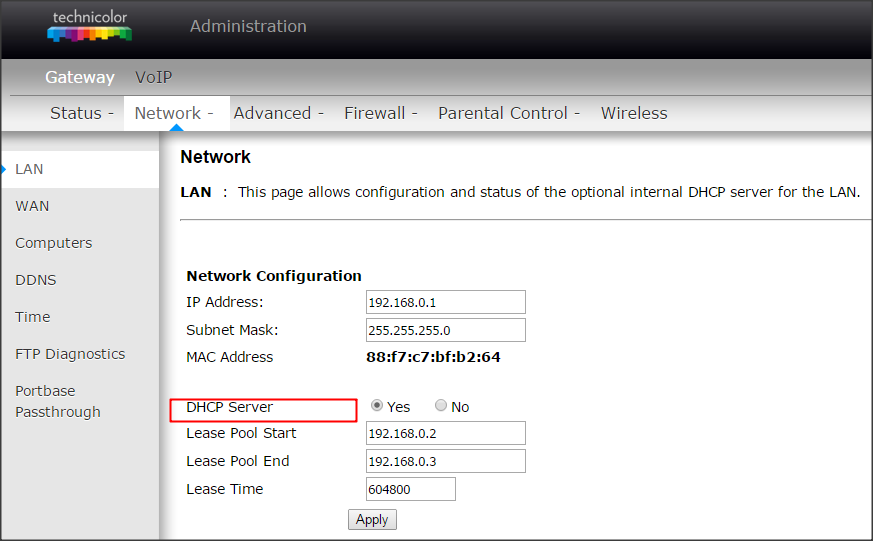Go to the Computers page
873x541 pixels.
pos(53,243)
